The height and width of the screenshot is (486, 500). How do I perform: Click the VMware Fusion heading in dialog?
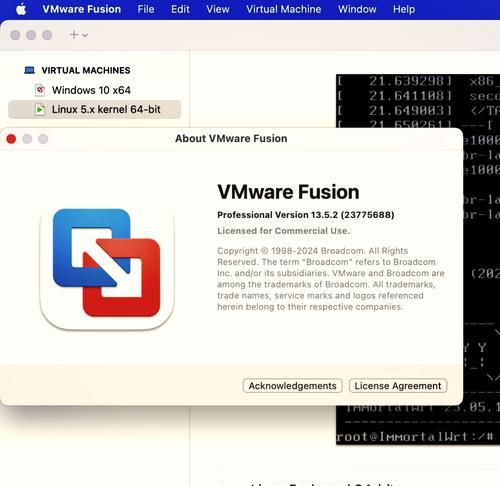click(288, 192)
